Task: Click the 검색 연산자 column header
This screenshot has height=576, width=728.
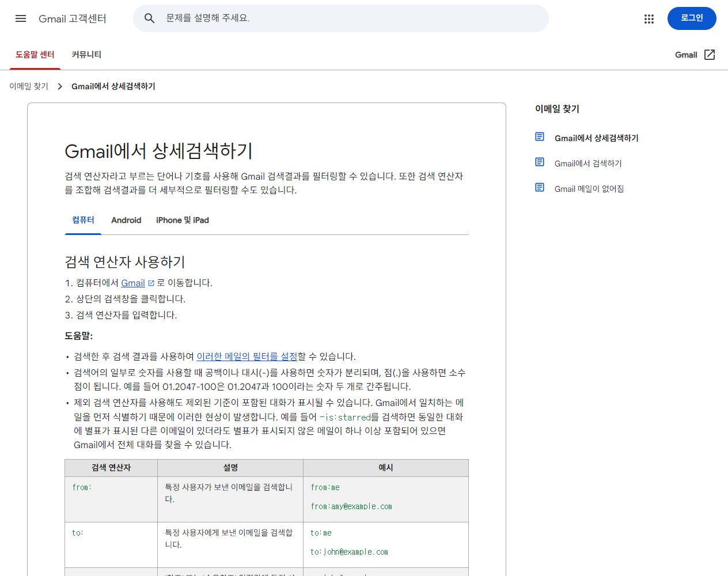Action: pos(111,468)
